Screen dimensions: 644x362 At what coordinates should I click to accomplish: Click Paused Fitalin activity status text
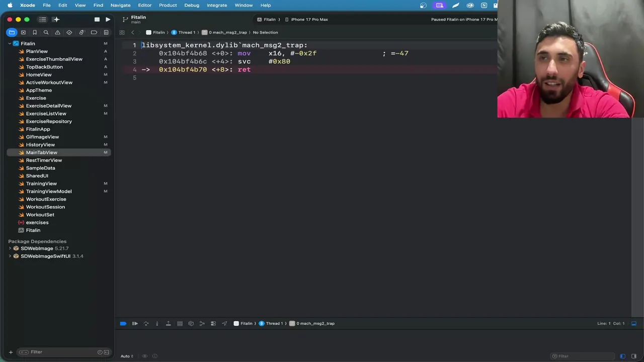tap(464, 20)
